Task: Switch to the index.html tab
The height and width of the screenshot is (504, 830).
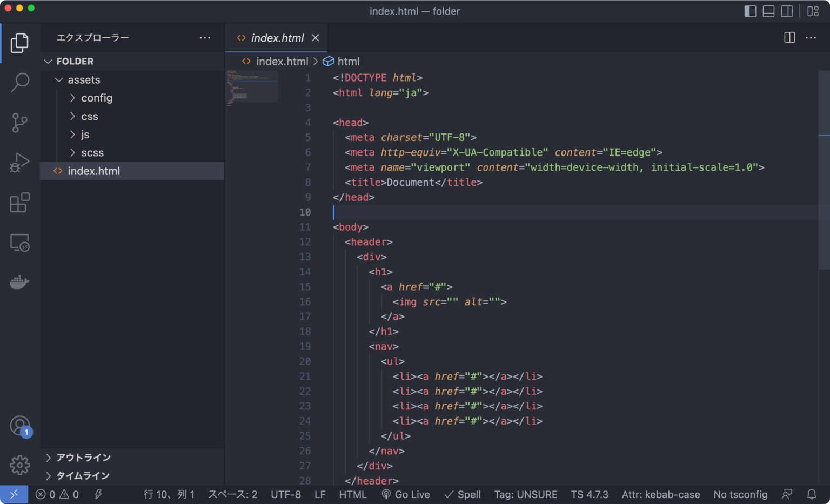Action: click(x=276, y=38)
